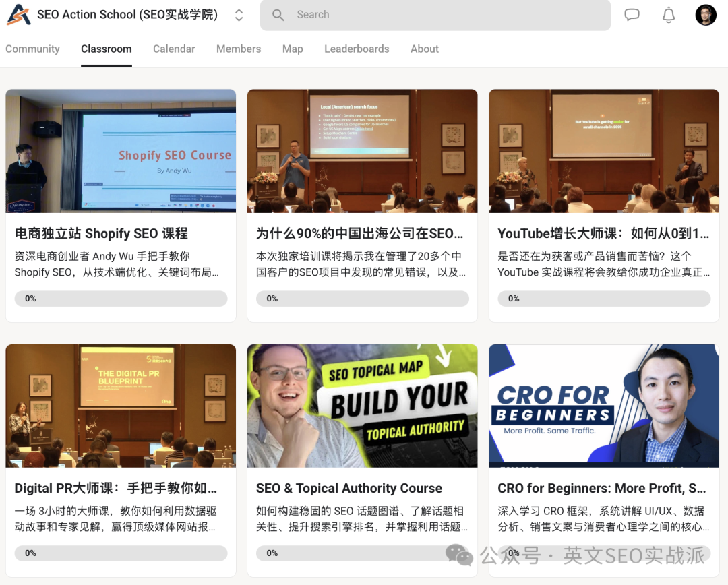The width and height of the screenshot is (728, 585).
Task: Click the SEO & Topical Authority Course title
Action: [349, 488]
